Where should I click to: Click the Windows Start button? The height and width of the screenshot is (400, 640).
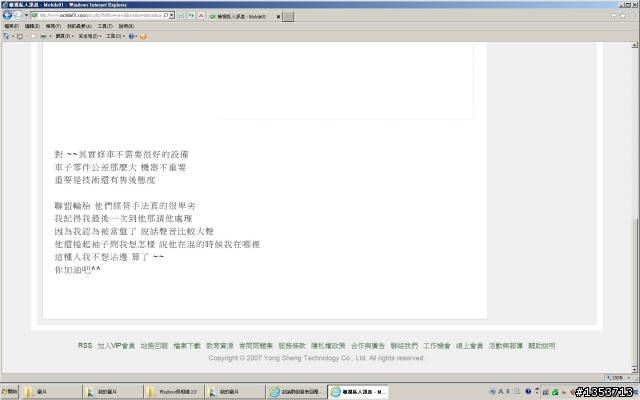click(10, 392)
